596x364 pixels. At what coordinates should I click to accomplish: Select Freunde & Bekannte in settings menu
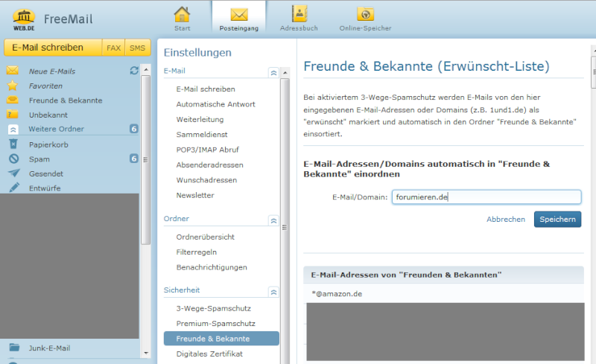(x=221, y=339)
